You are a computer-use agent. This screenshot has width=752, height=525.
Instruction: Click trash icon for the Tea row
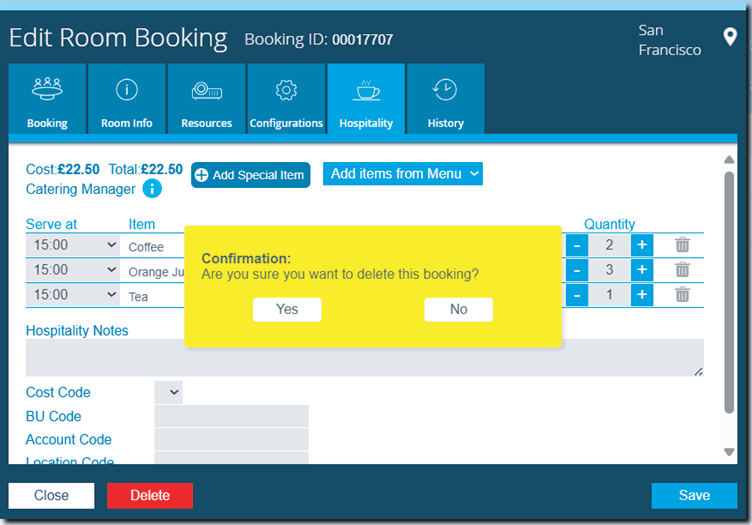pyautogui.click(x=682, y=294)
